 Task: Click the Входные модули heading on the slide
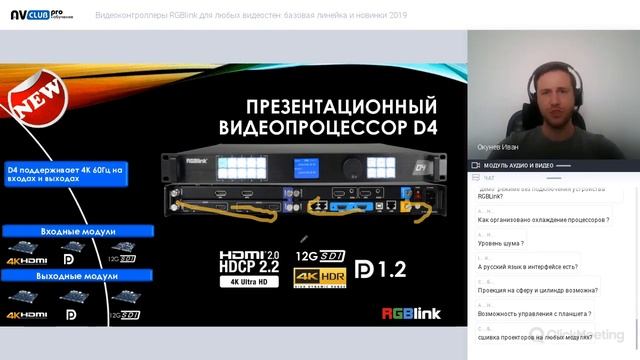point(78,231)
